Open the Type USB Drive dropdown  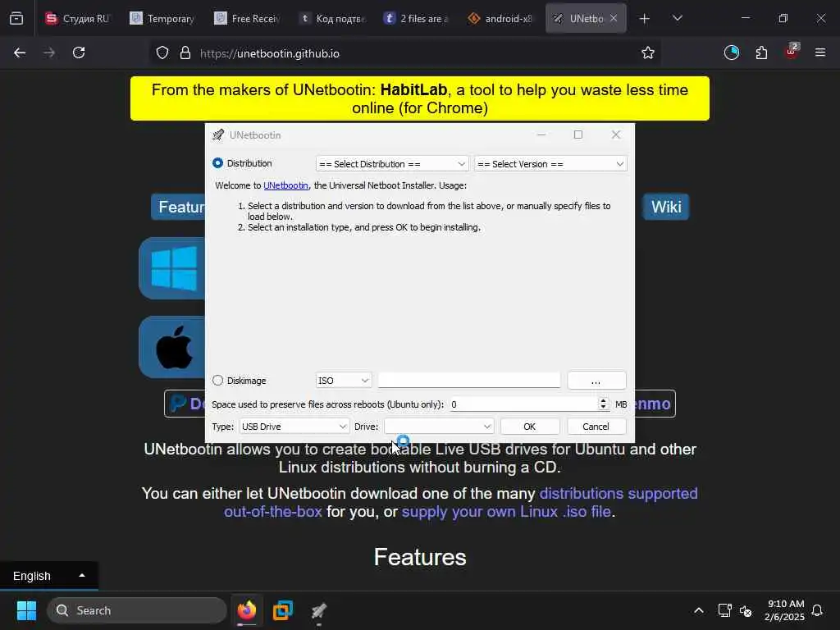[x=294, y=427]
